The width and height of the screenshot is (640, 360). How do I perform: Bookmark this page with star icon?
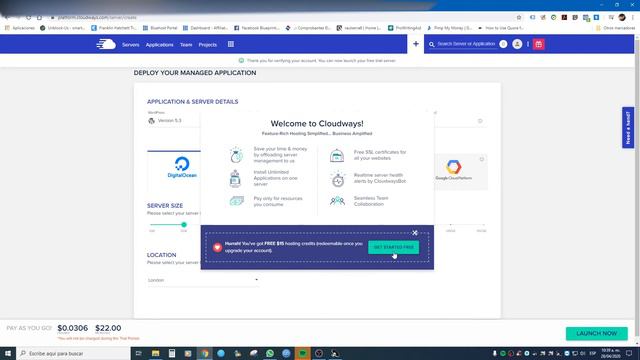coord(519,18)
